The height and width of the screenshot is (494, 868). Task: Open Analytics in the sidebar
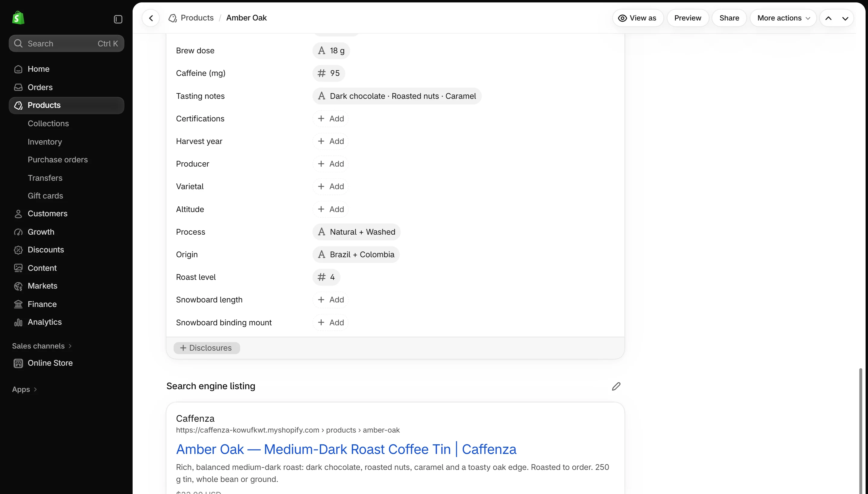(67, 322)
